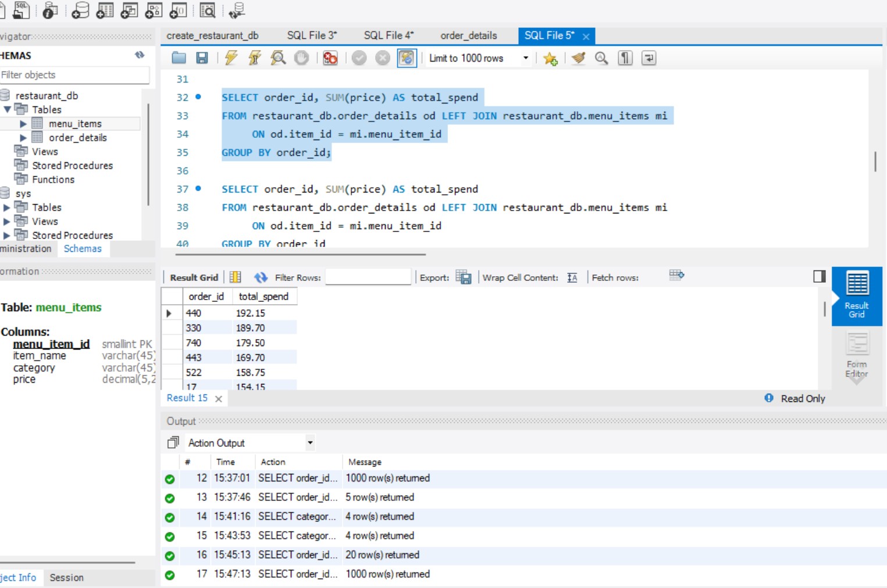Image resolution: width=887 pixels, height=588 pixels.
Task: Toggle stop script on error
Action: pyautogui.click(x=330, y=58)
